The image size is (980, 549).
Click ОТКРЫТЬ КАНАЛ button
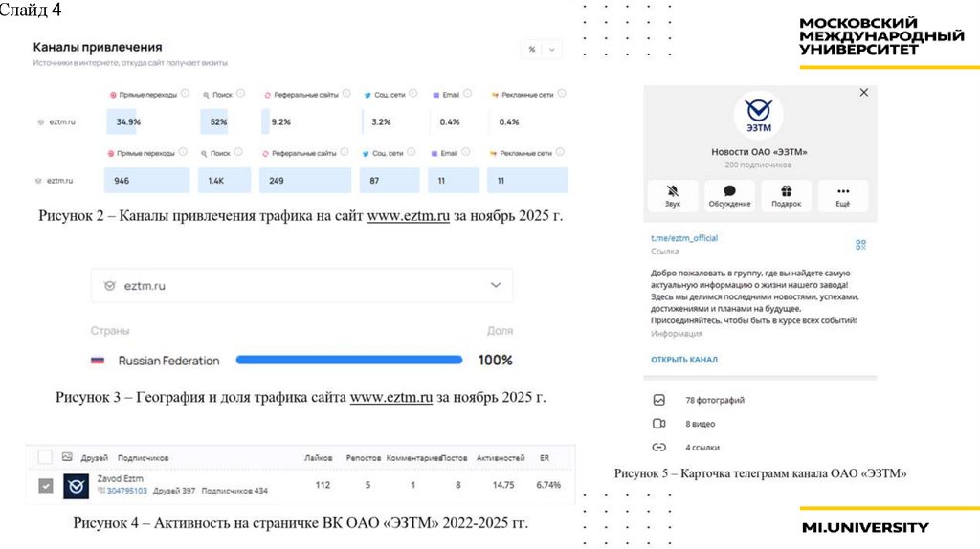pos(683,360)
